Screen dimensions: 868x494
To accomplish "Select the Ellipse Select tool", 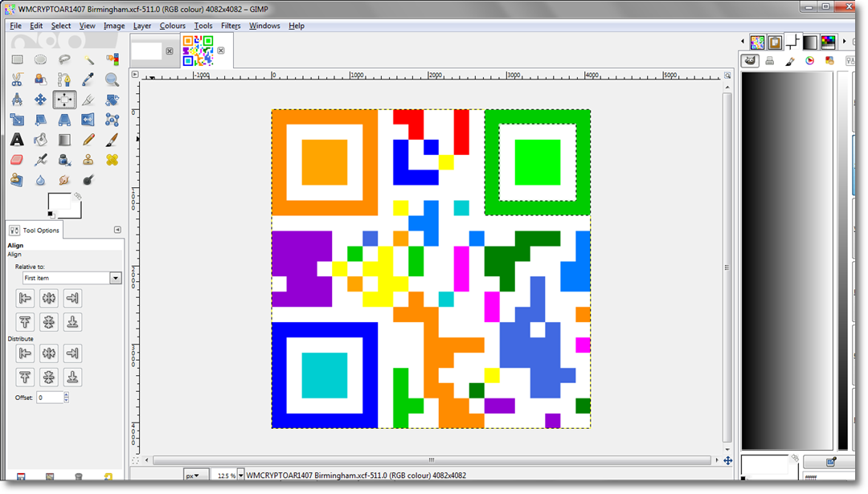I will [x=40, y=59].
